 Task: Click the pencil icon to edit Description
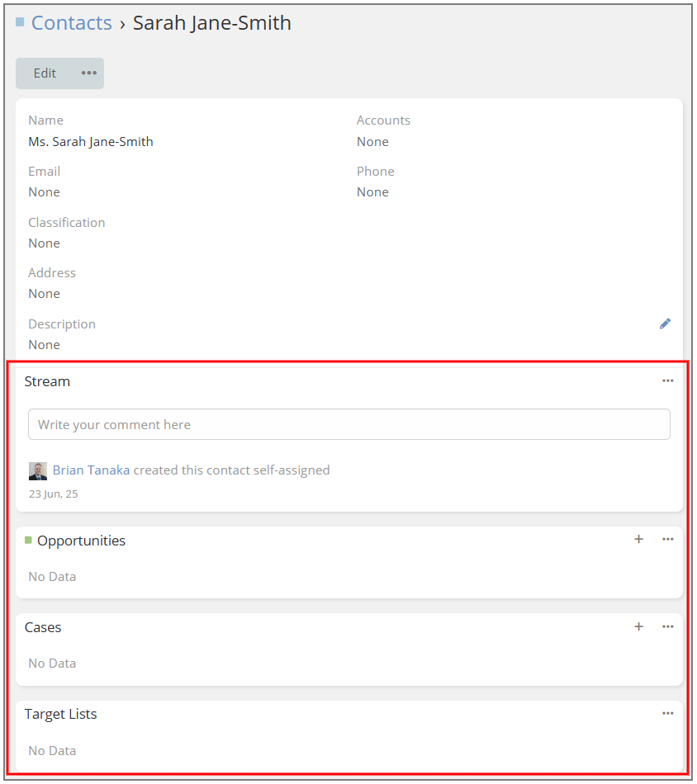(665, 324)
